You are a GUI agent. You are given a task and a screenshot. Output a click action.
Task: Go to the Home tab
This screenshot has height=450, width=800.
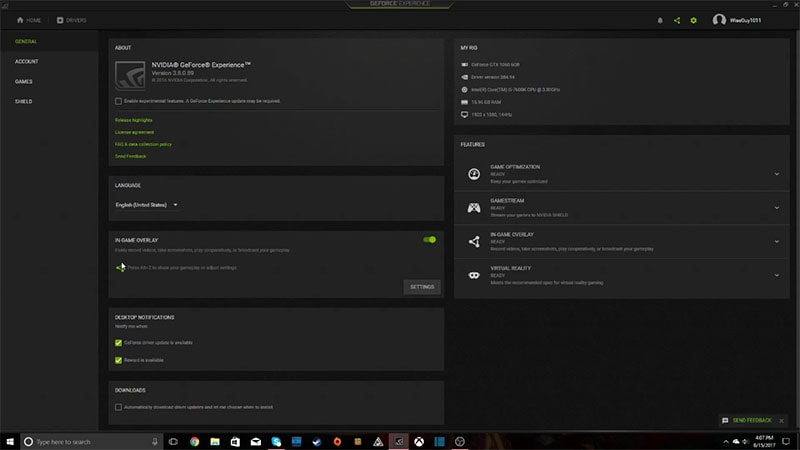click(x=29, y=20)
